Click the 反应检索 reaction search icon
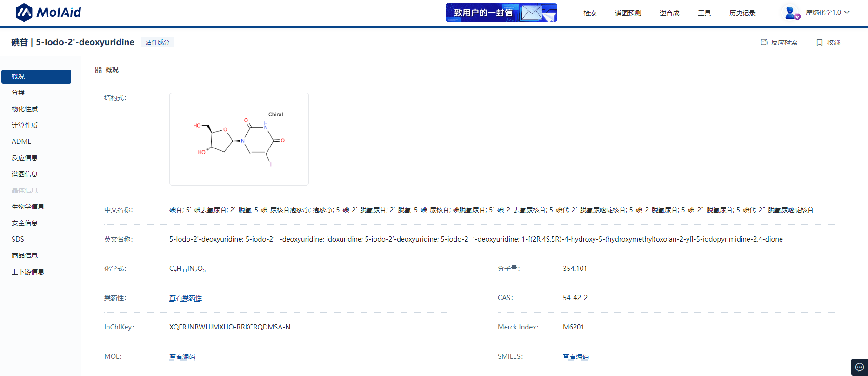The height and width of the screenshot is (376, 868). pos(764,42)
